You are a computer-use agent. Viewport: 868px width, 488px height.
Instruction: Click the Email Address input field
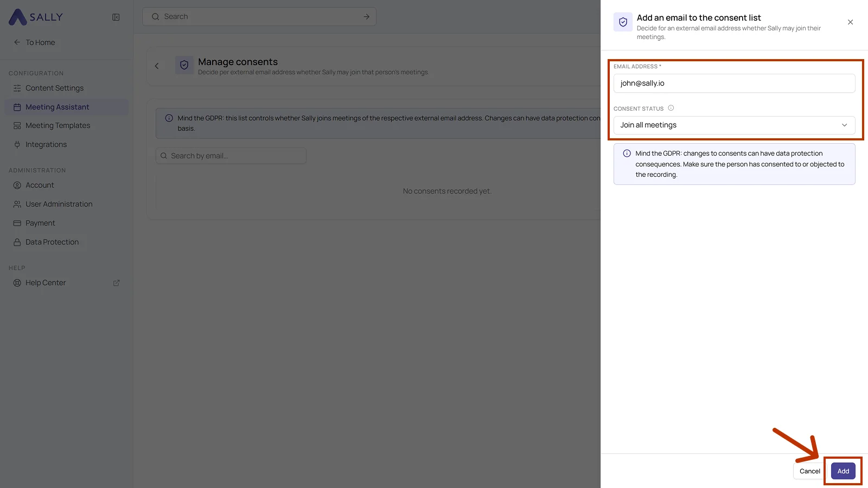click(734, 84)
